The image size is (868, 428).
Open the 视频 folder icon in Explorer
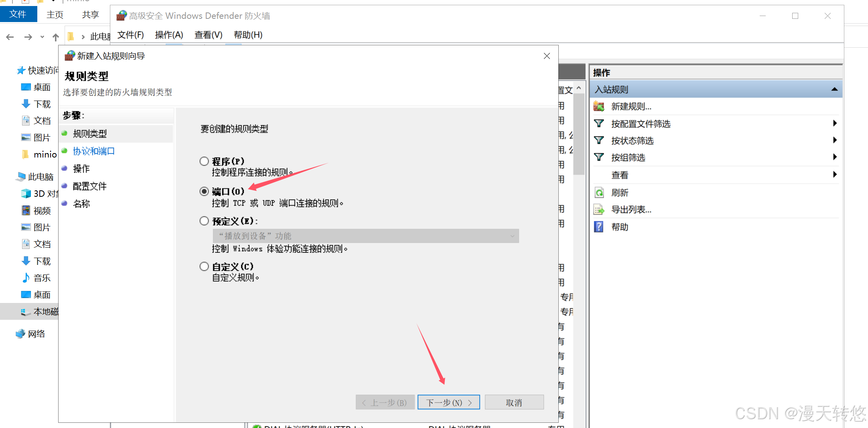[x=26, y=210]
